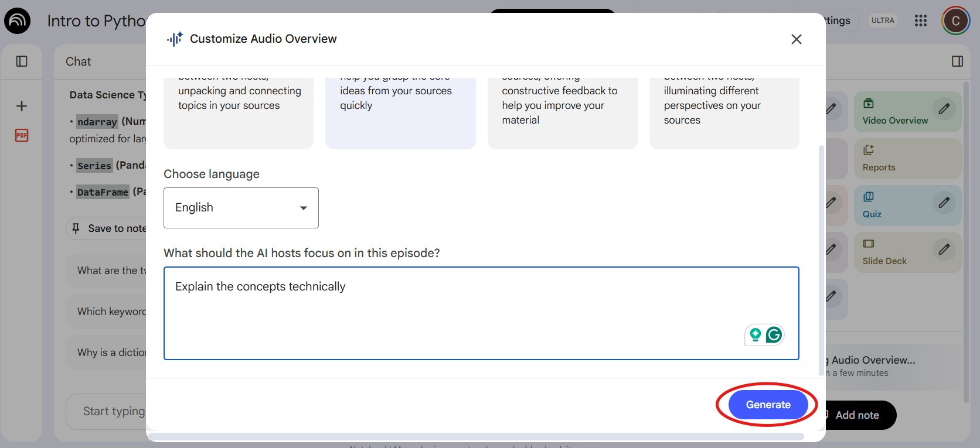Open the Reports card
The image size is (980, 448).
[x=907, y=159]
